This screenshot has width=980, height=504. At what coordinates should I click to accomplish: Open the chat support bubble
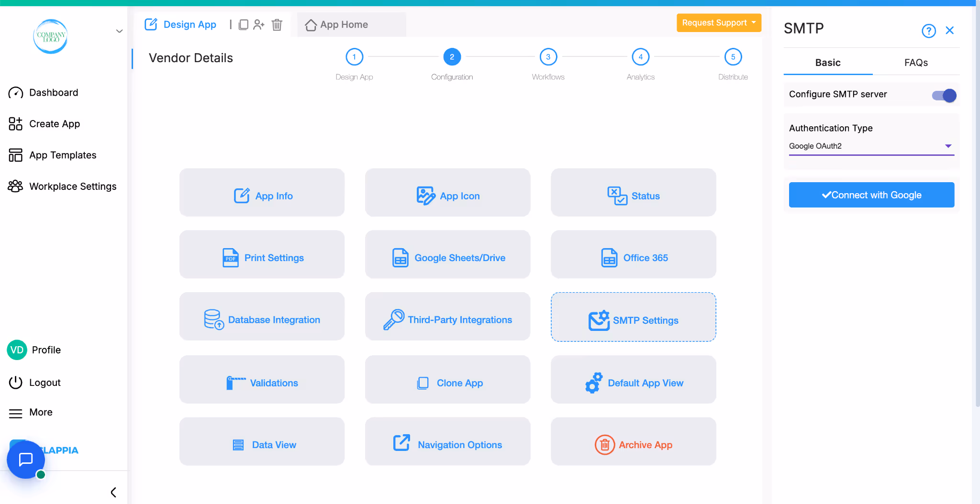point(25,459)
